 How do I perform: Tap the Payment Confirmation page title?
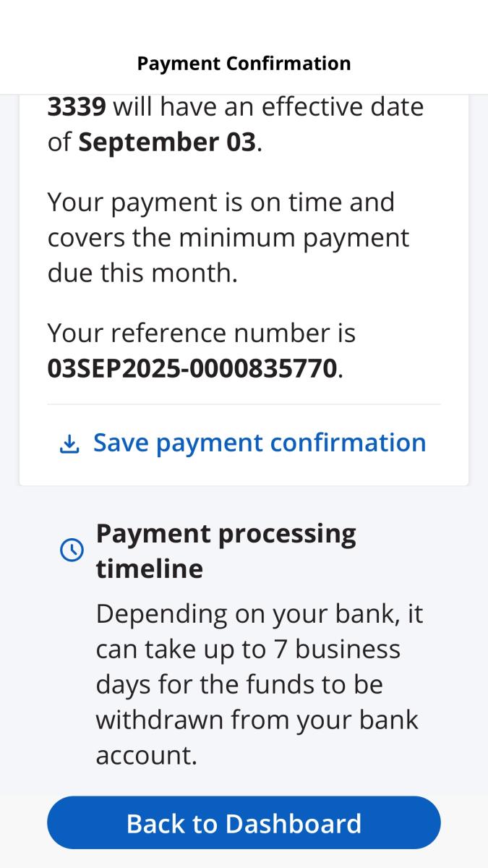coord(244,64)
